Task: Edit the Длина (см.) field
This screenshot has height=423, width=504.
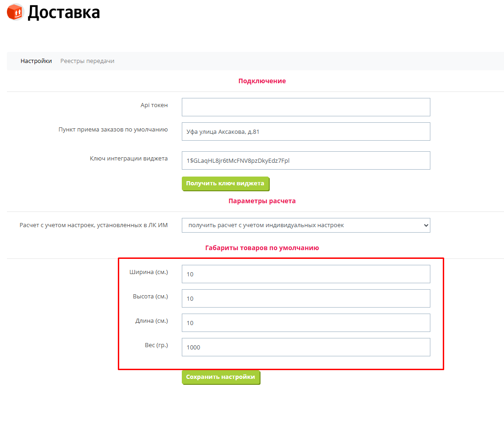Action: (x=306, y=323)
